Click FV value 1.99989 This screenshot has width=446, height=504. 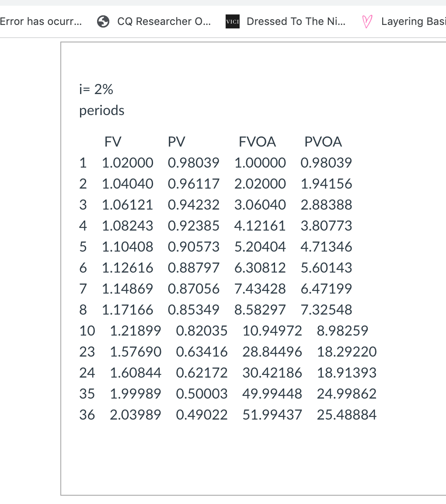pyautogui.click(x=136, y=394)
